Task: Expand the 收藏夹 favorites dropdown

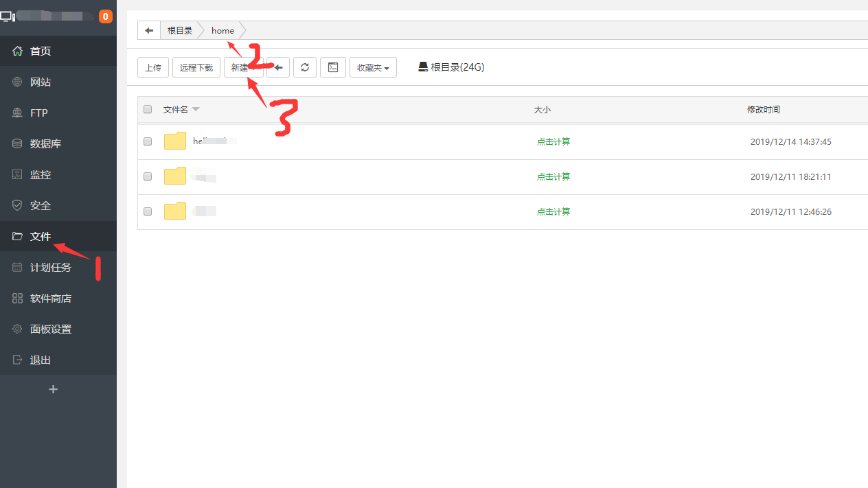Action: (373, 67)
